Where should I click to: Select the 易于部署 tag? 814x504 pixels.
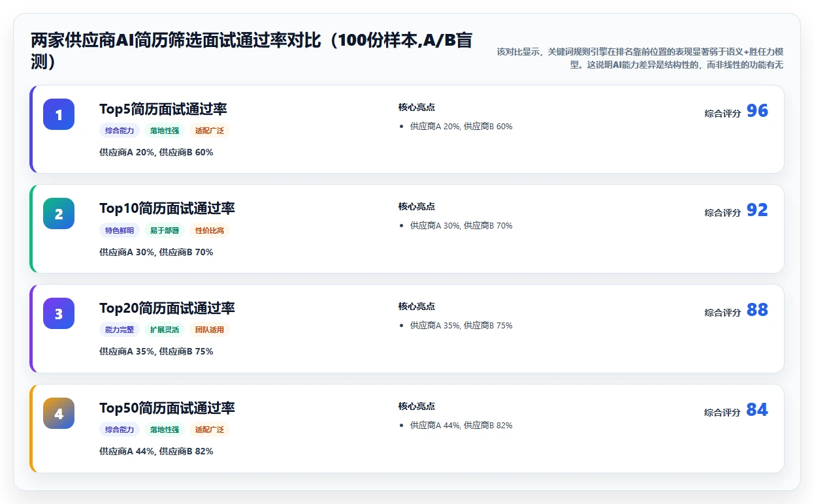tap(165, 230)
